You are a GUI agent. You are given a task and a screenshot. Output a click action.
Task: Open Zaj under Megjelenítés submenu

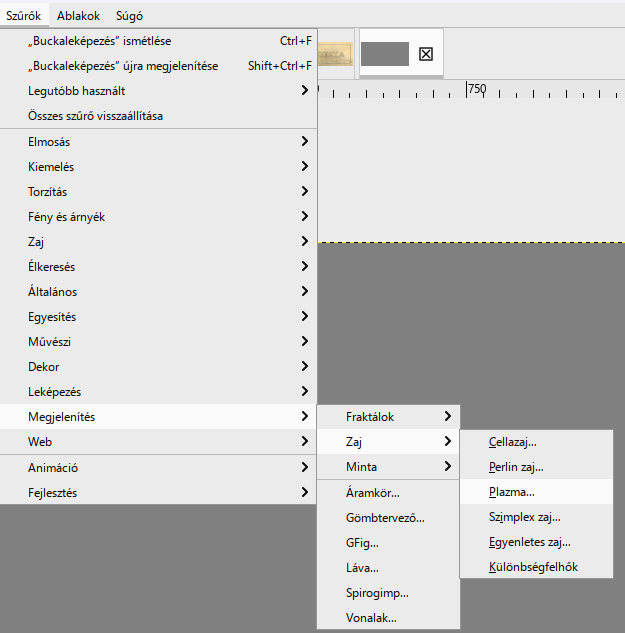[388, 442]
